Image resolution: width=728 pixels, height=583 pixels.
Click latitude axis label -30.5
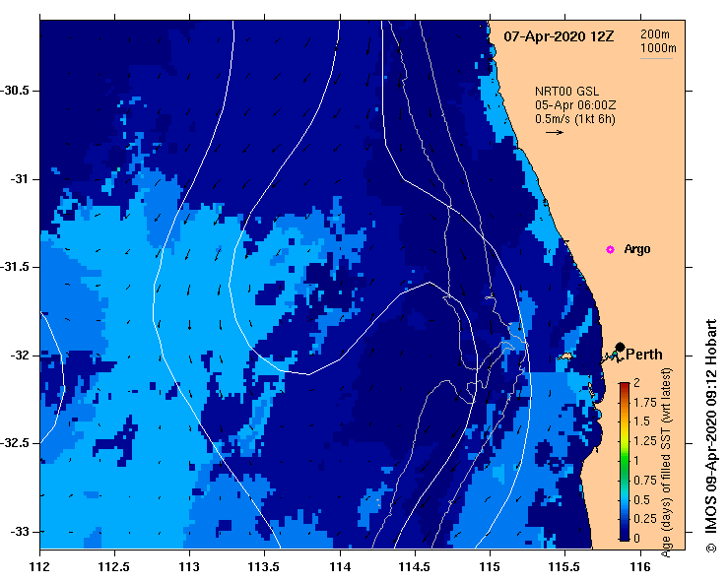coord(16,91)
